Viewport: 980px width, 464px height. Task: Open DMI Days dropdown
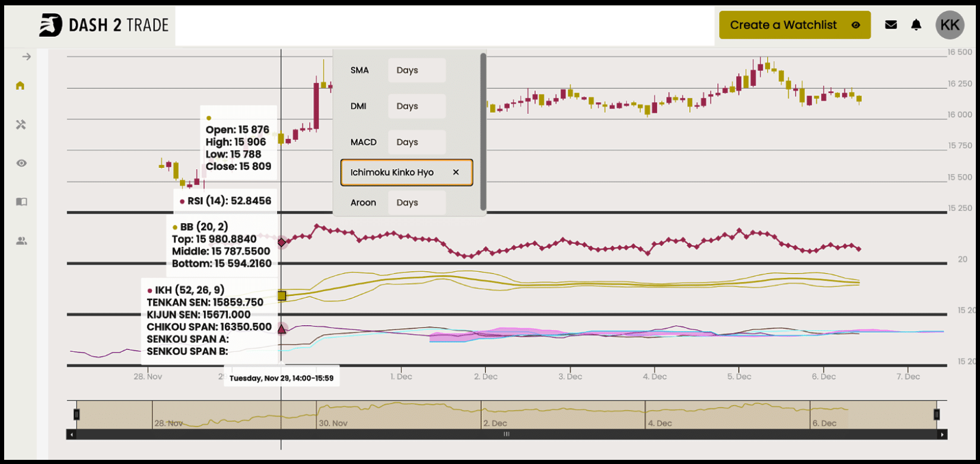[x=417, y=106]
